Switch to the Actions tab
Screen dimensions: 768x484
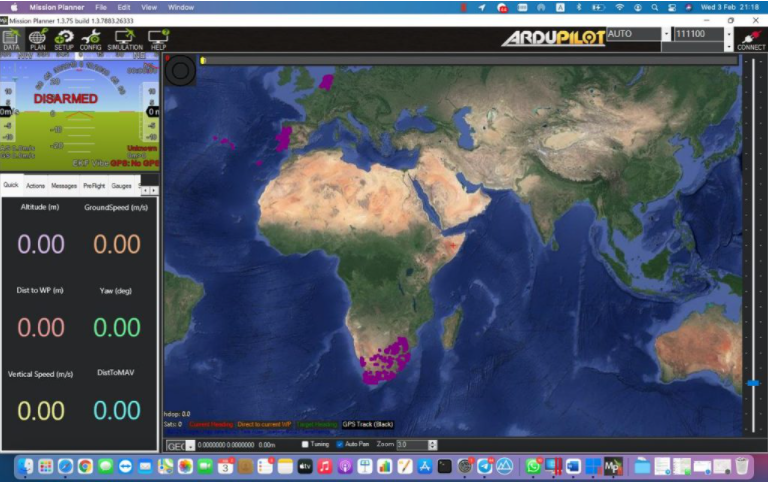tap(35, 186)
